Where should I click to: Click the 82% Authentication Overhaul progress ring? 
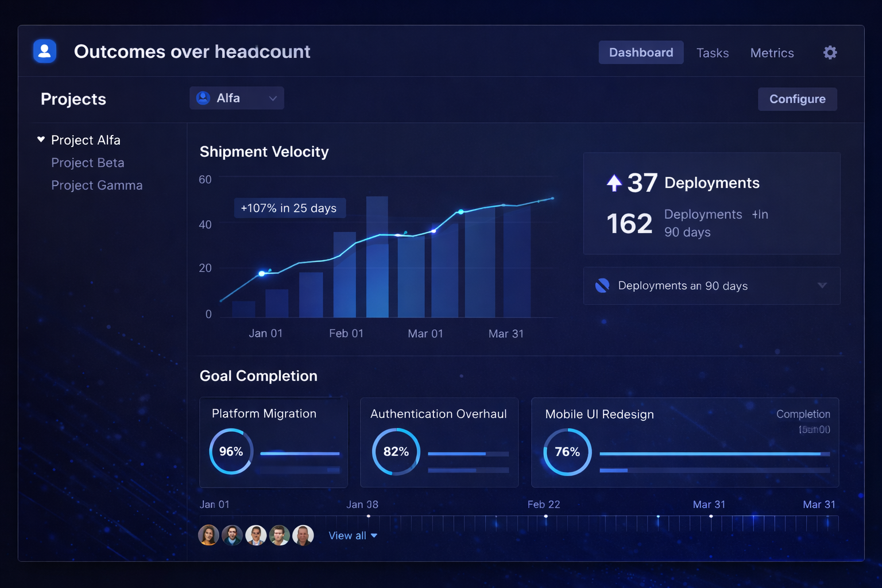[396, 451]
